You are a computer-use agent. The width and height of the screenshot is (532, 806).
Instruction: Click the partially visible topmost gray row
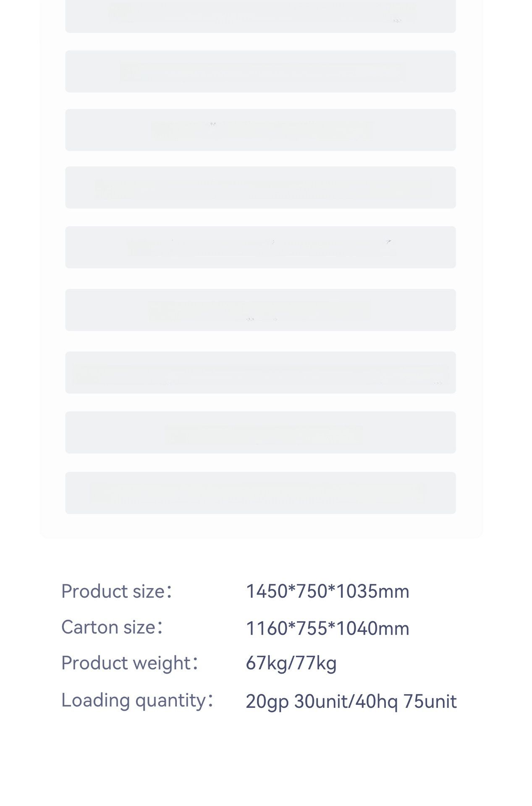coord(260,17)
